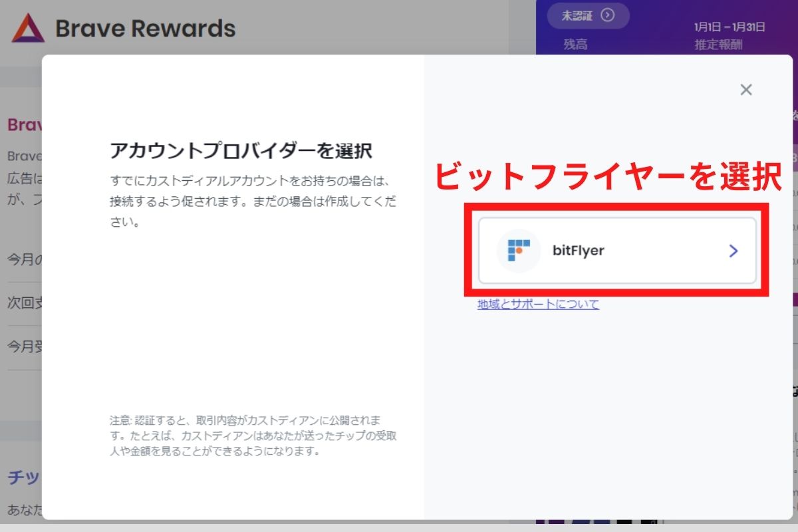Screen dimensions: 798x532
Task: Click the Brave Rewards header title
Action: 145,28
